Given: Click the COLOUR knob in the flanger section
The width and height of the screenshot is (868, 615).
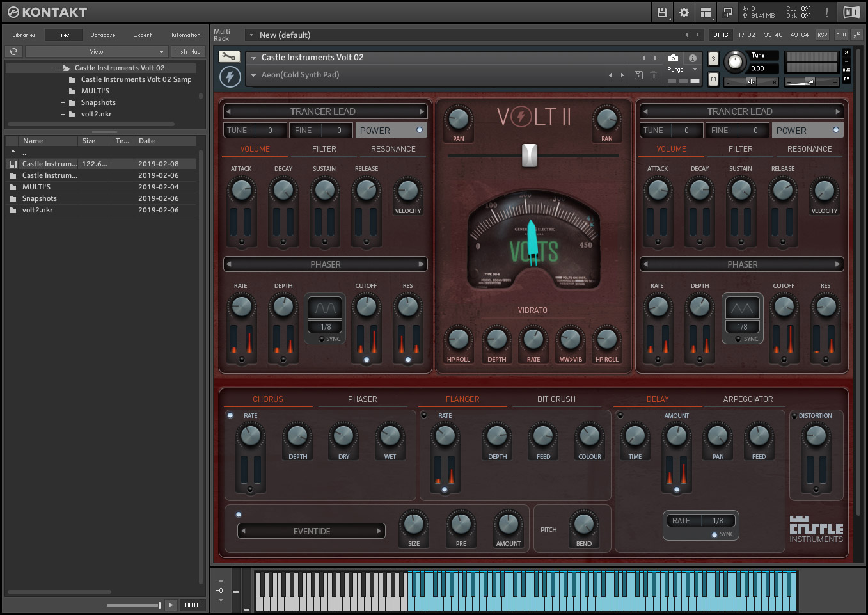Looking at the screenshot, I should pyautogui.click(x=589, y=436).
